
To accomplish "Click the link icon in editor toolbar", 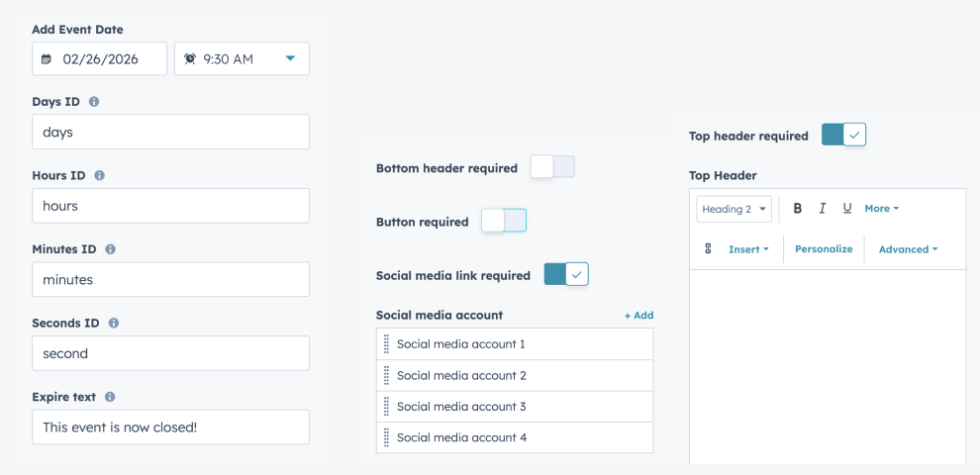I will (x=708, y=249).
